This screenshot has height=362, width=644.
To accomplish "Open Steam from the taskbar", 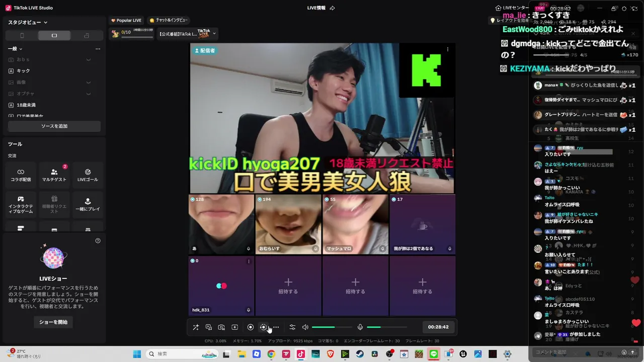I will point(360,354).
